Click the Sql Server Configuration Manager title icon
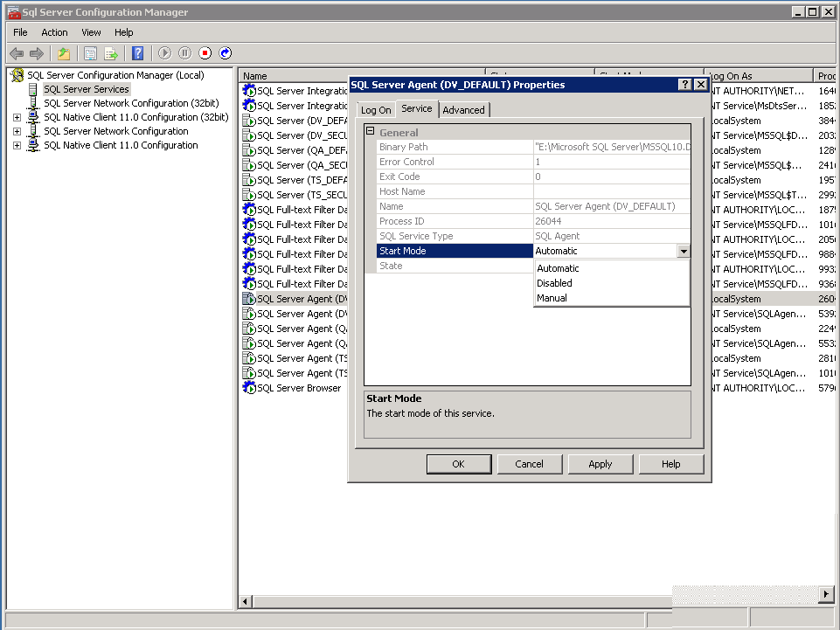The width and height of the screenshot is (840, 630). point(14,11)
